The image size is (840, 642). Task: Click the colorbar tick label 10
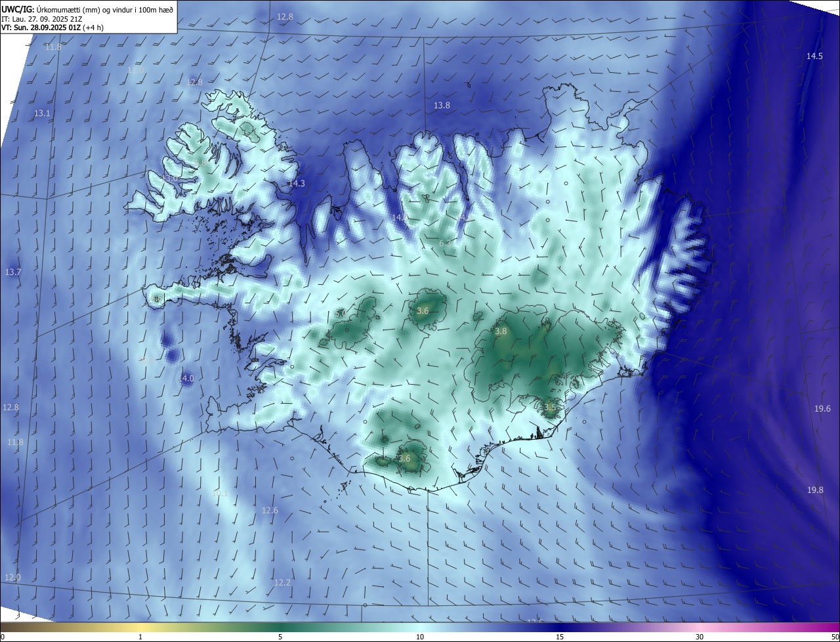point(420,637)
